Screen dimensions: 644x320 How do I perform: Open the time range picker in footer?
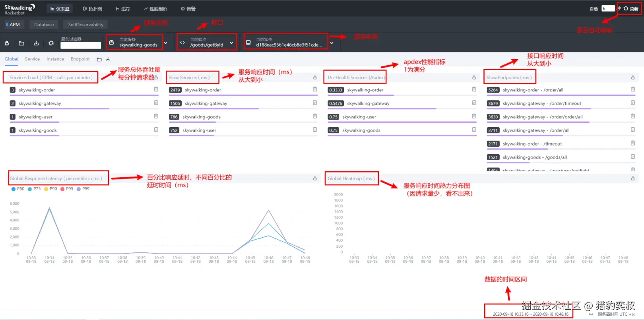click(531, 314)
